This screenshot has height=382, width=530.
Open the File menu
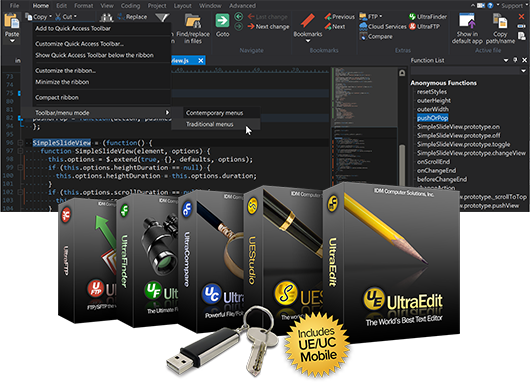(x=14, y=6)
